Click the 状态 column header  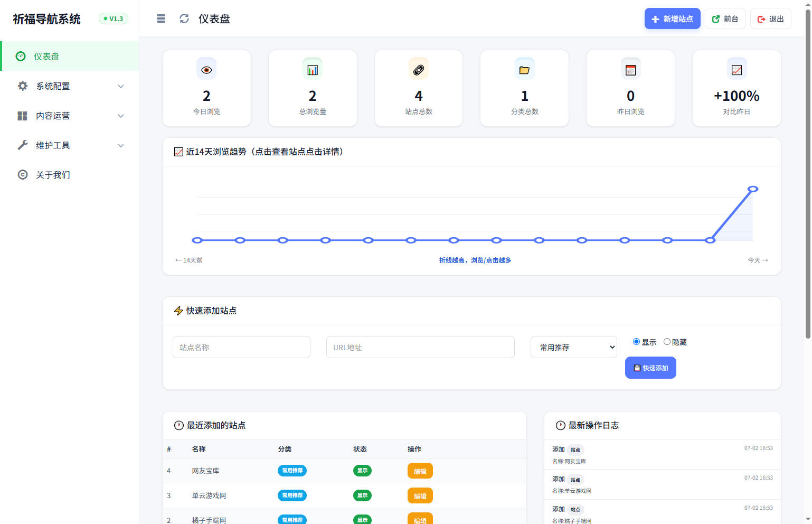360,449
